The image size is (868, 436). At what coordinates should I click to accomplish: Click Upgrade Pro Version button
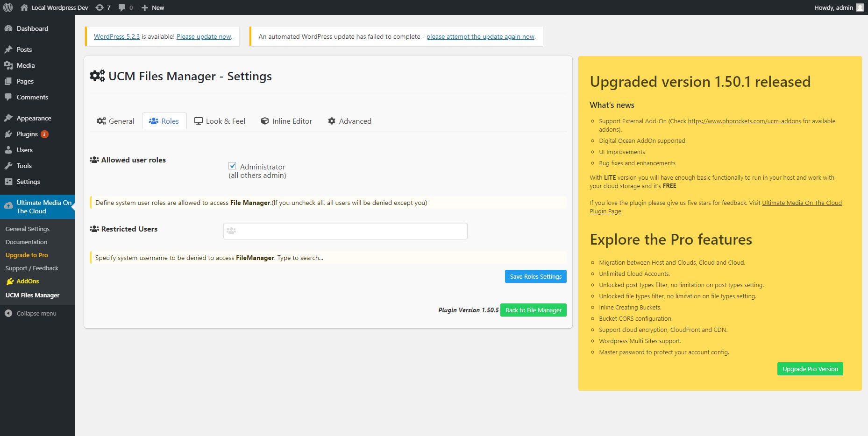pyautogui.click(x=810, y=369)
